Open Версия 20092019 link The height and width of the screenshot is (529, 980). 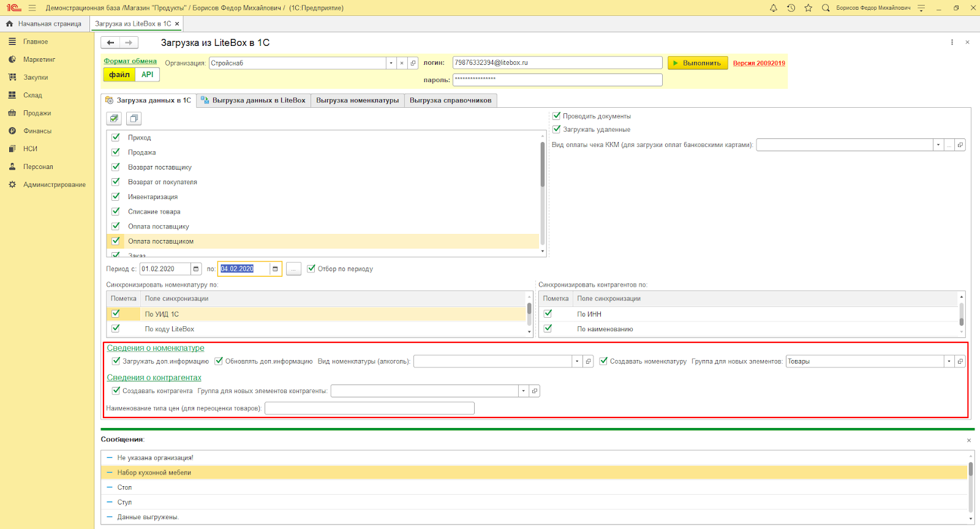759,63
